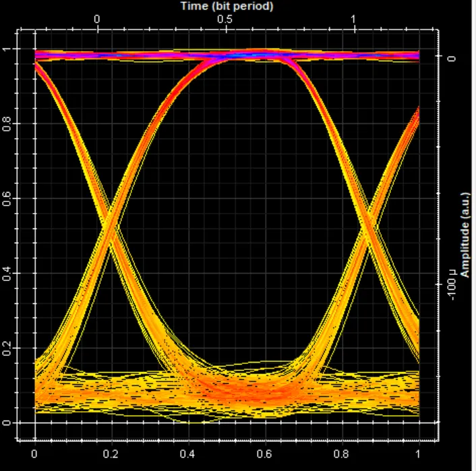Click the -100 µ amplitude tick label
The height and width of the screenshot is (471, 476).
tap(452, 284)
